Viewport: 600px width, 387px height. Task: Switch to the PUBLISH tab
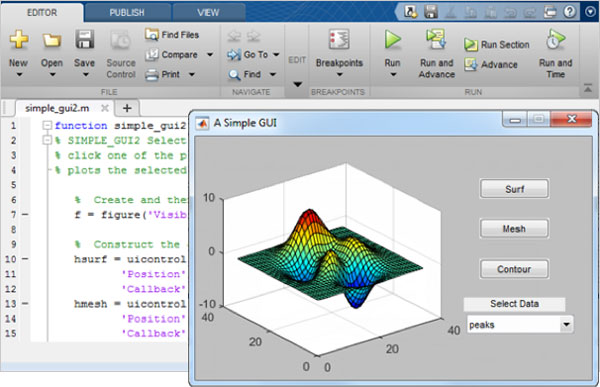point(127,13)
